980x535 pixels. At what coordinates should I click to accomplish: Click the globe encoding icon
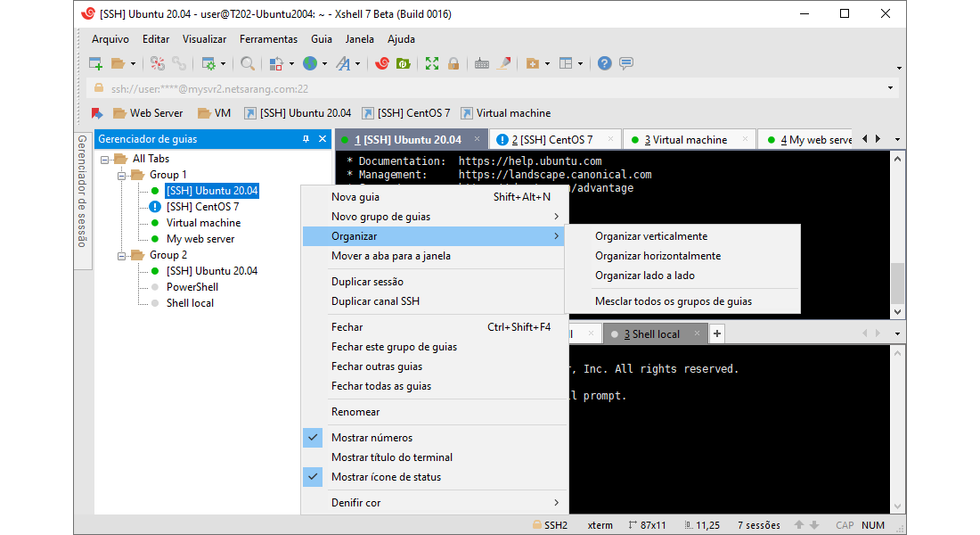coord(310,63)
